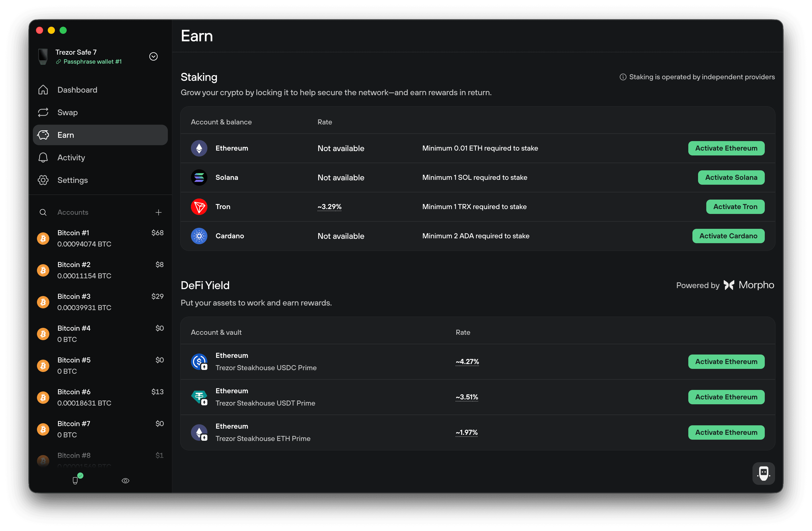Click the Bitcoin #4 coin icon
The height and width of the screenshot is (531, 812).
tap(43, 334)
